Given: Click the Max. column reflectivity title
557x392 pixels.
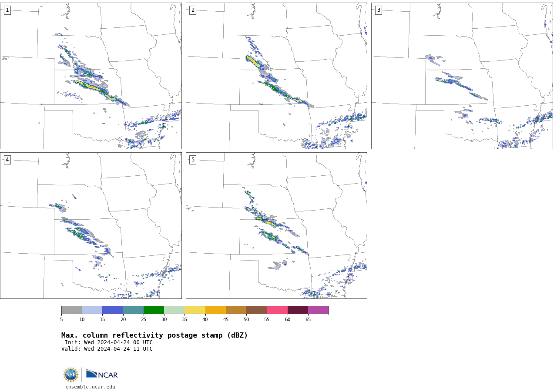Looking at the screenshot, I should (x=154, y=335).
